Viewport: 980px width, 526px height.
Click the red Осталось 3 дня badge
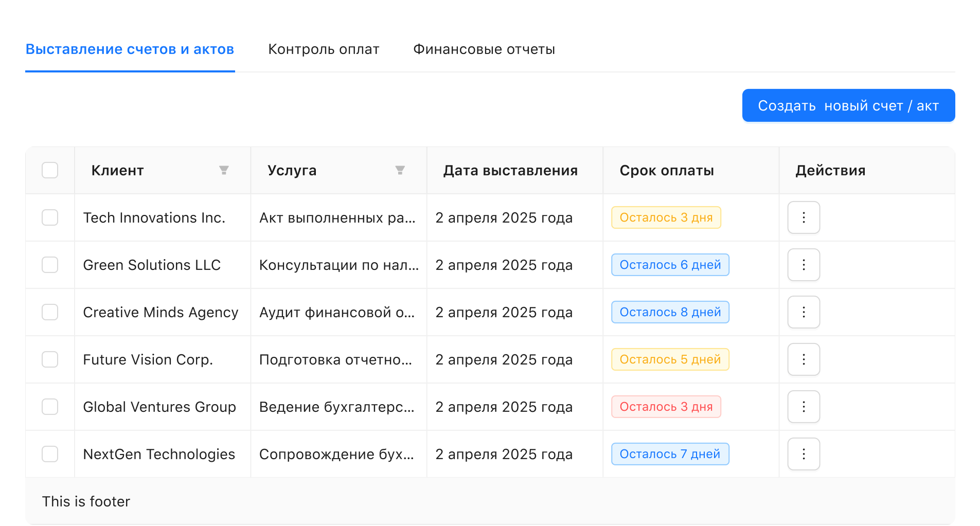click(666, 407)
